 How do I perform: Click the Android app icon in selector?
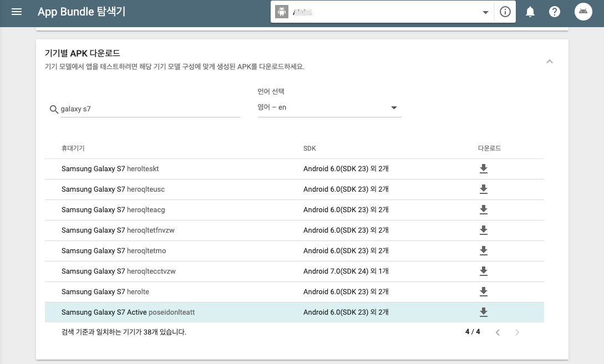point(282,12)
